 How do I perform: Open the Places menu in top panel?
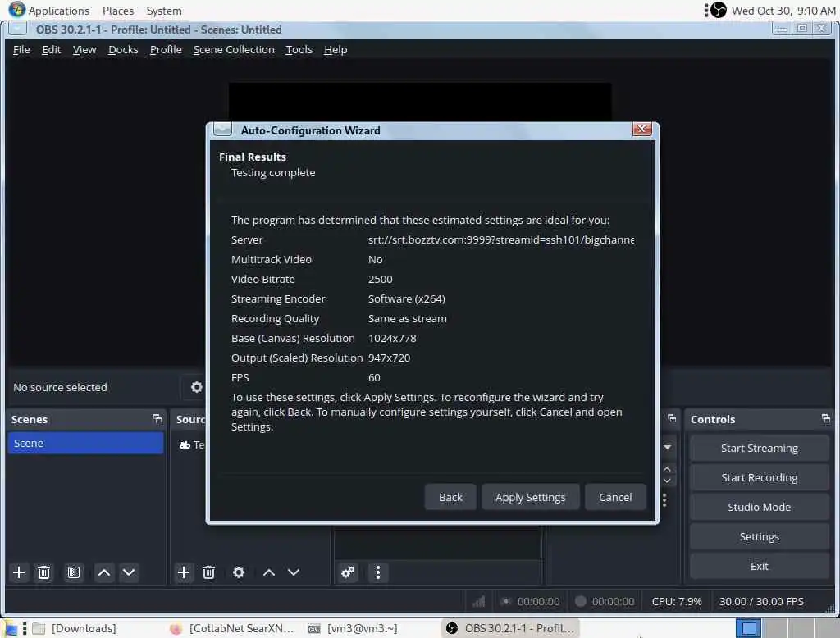point(118,11)
